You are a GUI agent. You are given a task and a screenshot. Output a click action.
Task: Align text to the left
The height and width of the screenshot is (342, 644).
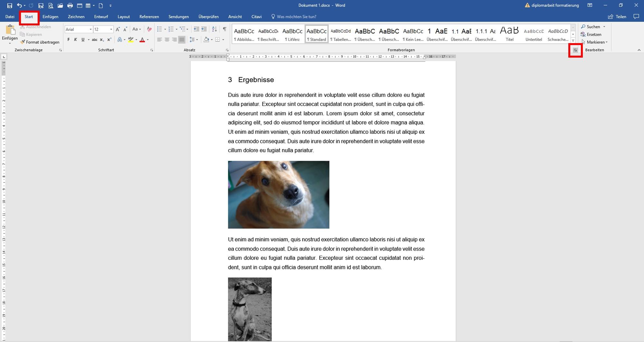[x=159, y=40]
